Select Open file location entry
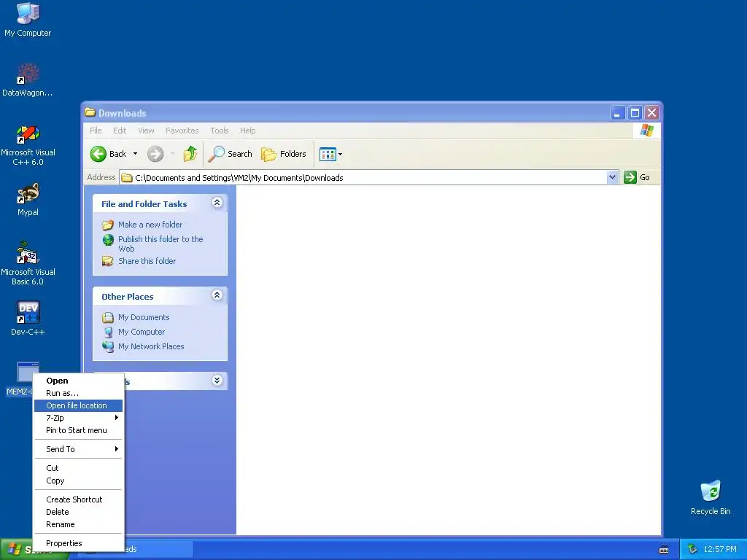 tap(78, 405)
